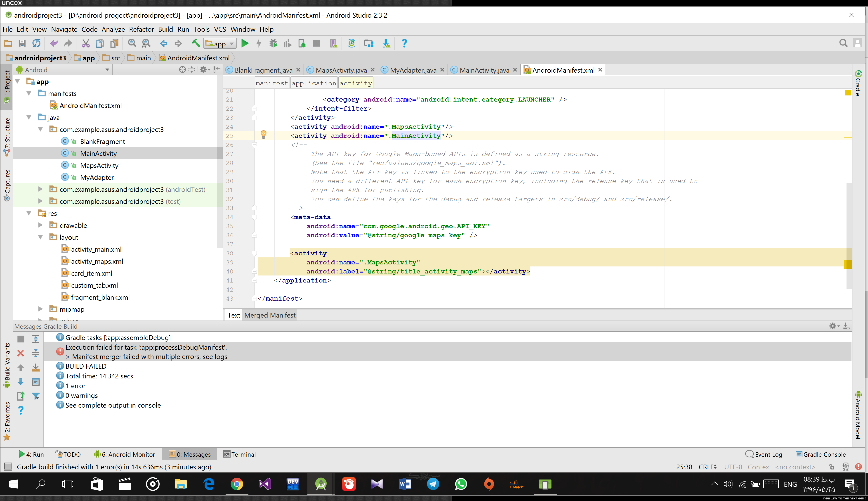Collapse the manifests folder in project tree
Viewport: 868px width, 501px height.
pos(29,94)
